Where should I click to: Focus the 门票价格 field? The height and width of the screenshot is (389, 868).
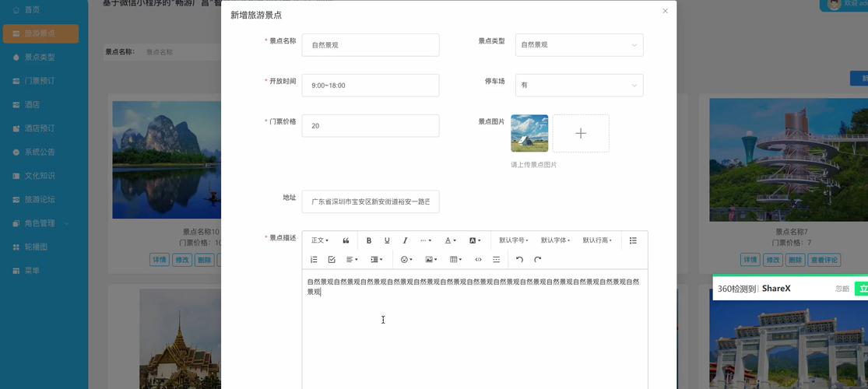point(371,125)
